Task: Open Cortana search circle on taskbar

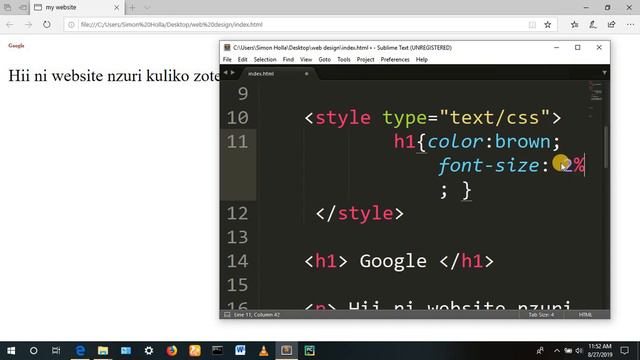Action: pyautogui.click(x=33, y=351)
